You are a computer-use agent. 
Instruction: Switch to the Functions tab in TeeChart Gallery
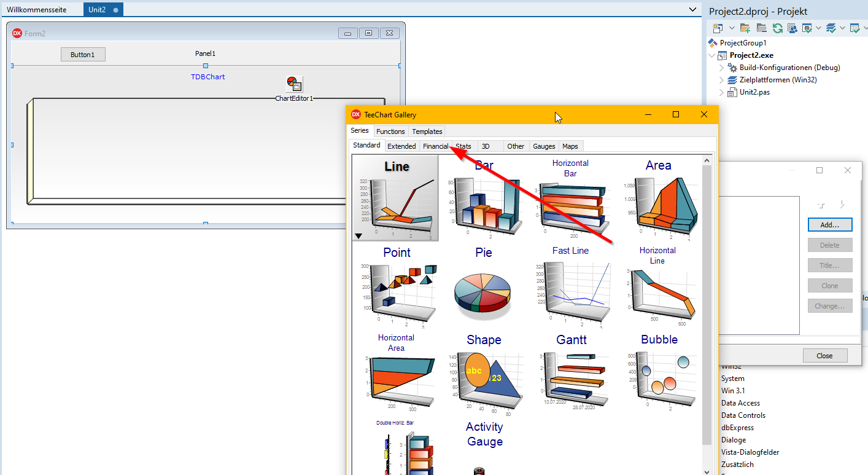coord(390,132)
